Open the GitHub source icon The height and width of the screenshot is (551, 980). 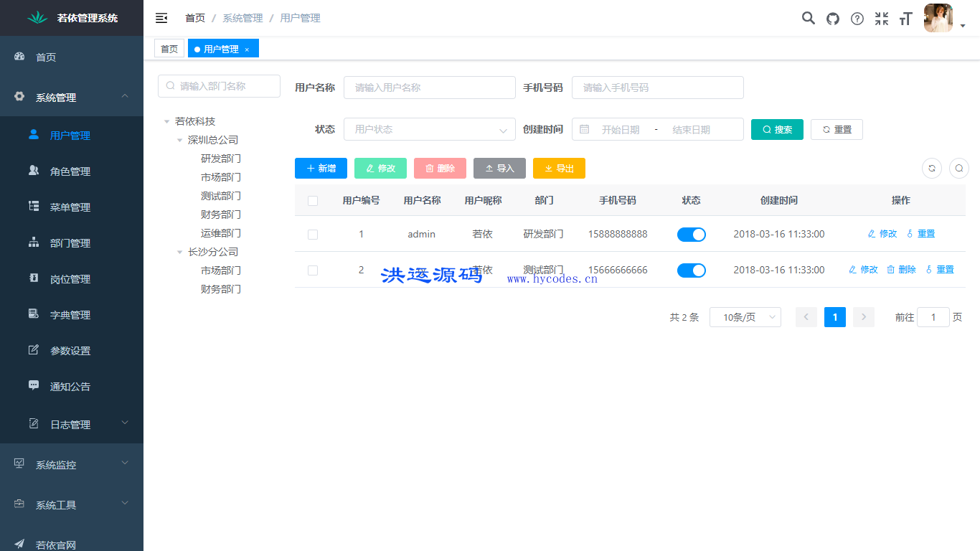[x=833, y=19]
